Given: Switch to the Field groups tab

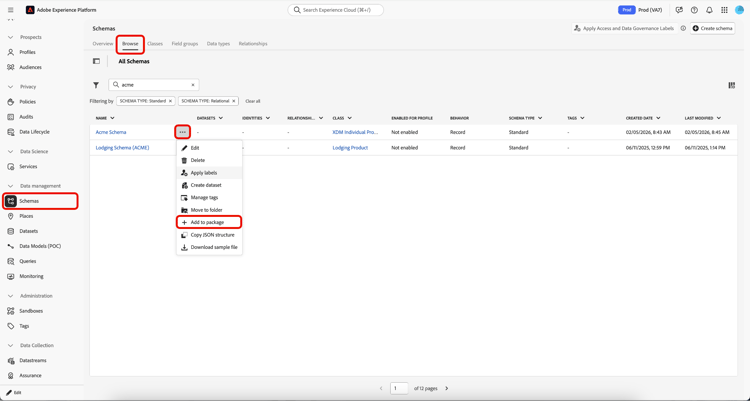Looking at the screenshot, I should 185,44.
